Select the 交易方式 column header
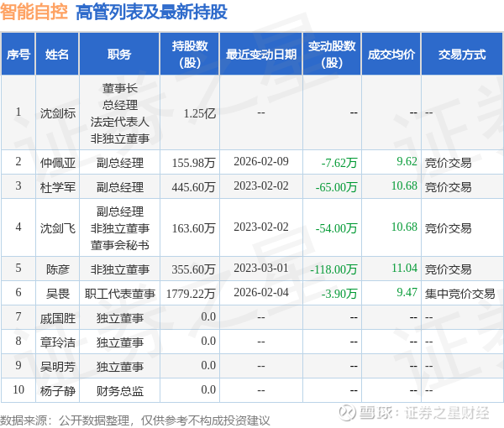Image resolution: width=504 pixels, height=428 pixels. coord(462,55)
